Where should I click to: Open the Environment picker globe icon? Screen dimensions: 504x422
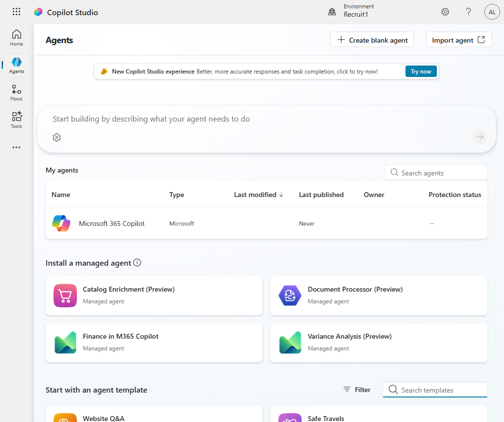tap(332, 12)
